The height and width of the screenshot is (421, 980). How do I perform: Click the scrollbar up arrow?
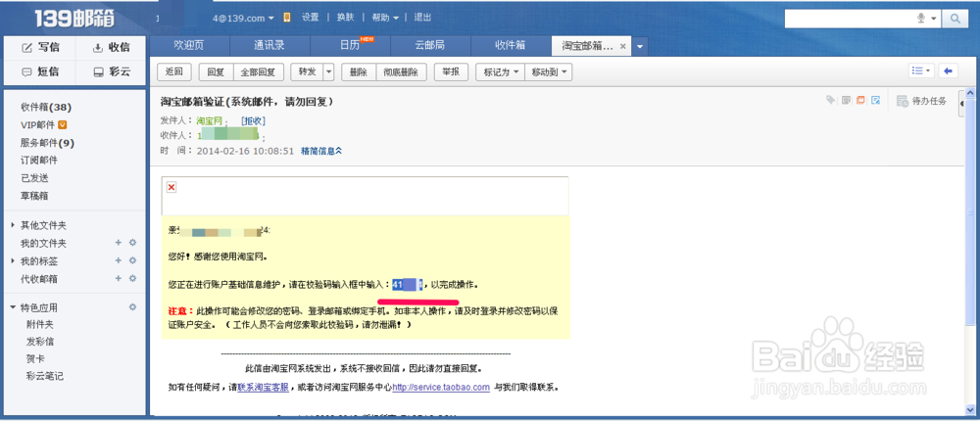970,92
